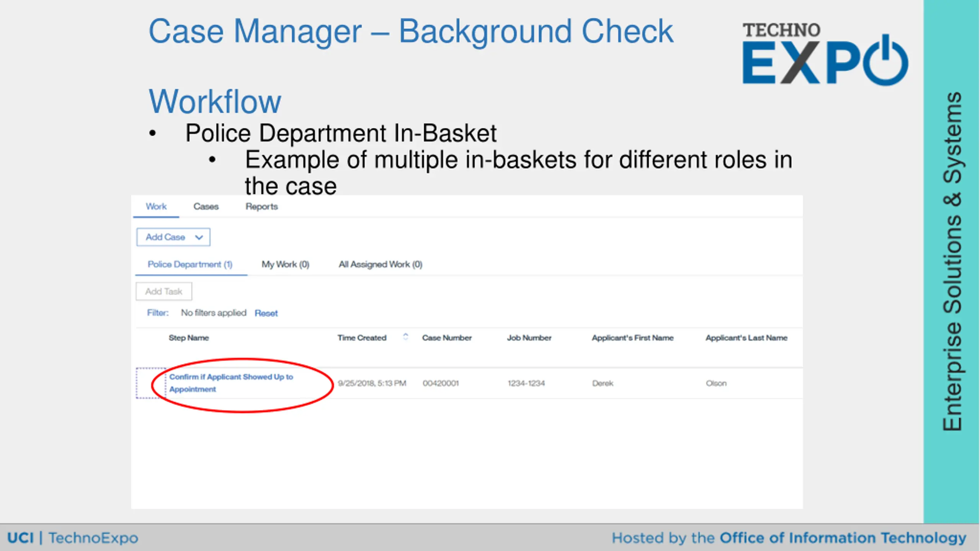Click the Techno Expo power logo

pyautogui.click(x=825, y=54)
